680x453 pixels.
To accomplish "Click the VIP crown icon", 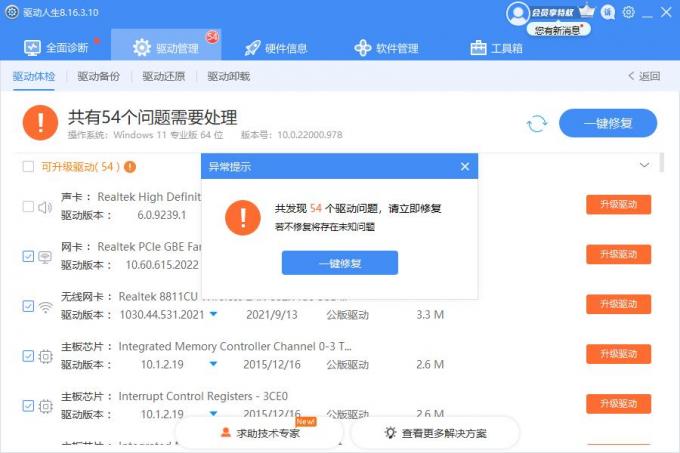I will (586, 12).
